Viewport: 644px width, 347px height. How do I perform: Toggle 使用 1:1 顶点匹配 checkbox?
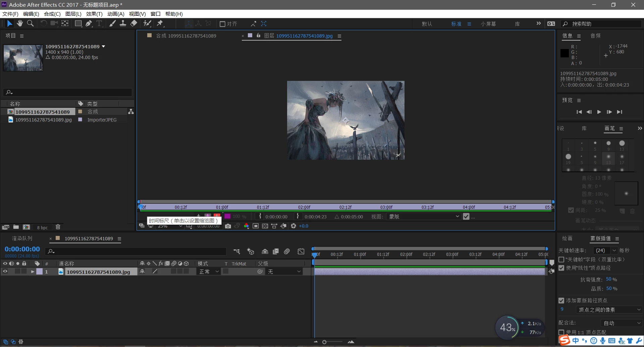(561, 332)
